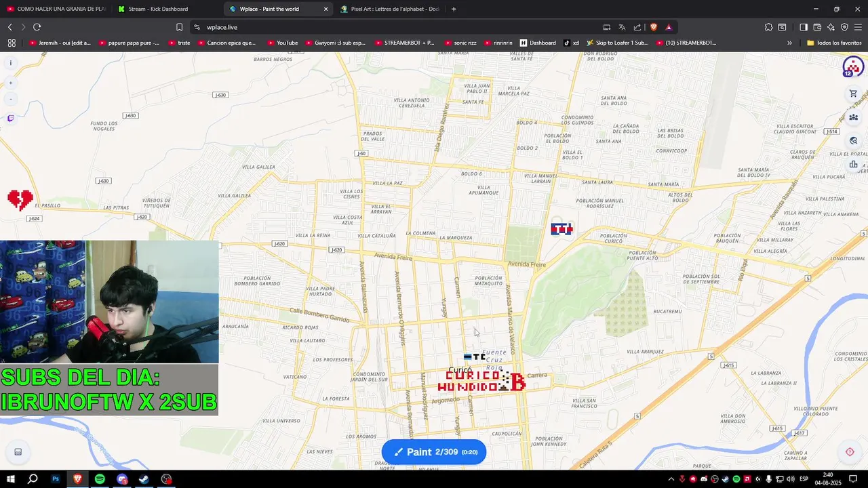Image resolution: width=868 pixels, height=488 pixels.
Task: Open the Wplace store cart
Action: (853, 94)
